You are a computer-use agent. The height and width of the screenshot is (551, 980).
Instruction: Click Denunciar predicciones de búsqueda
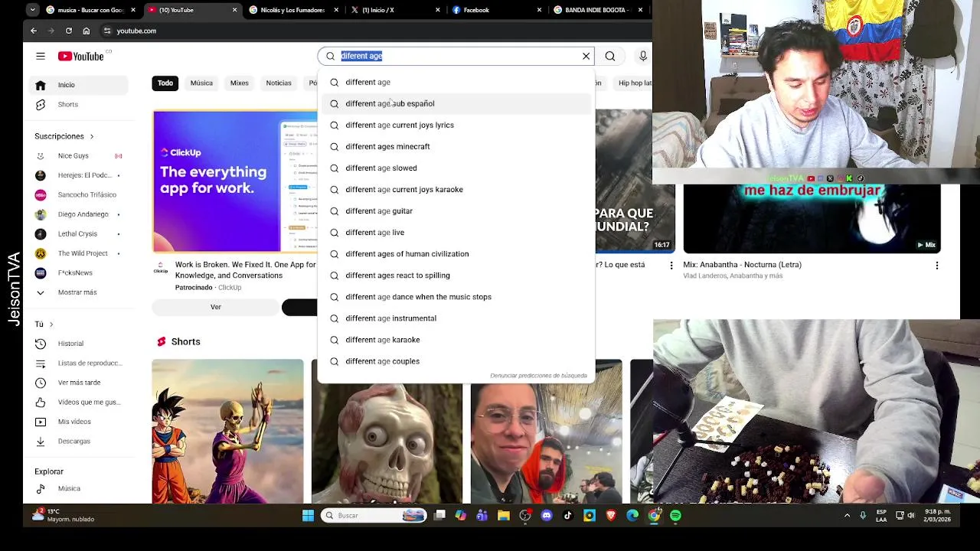pos(538,376)
